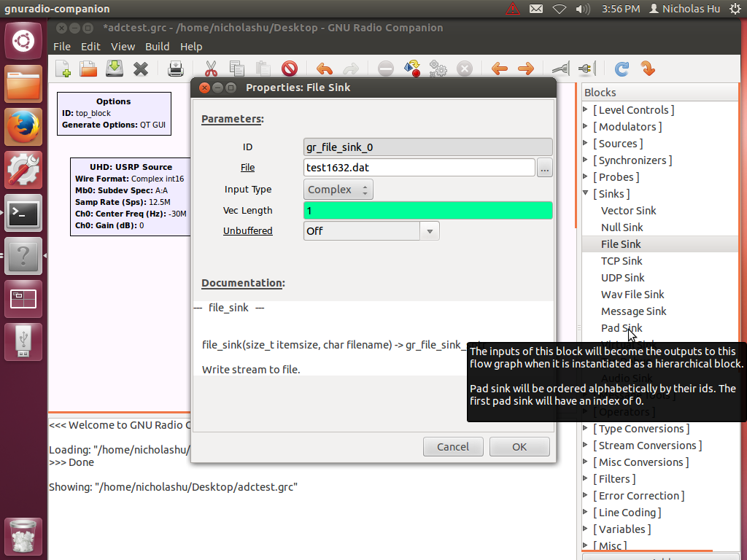Click the Close flow graph X icon

141,69
